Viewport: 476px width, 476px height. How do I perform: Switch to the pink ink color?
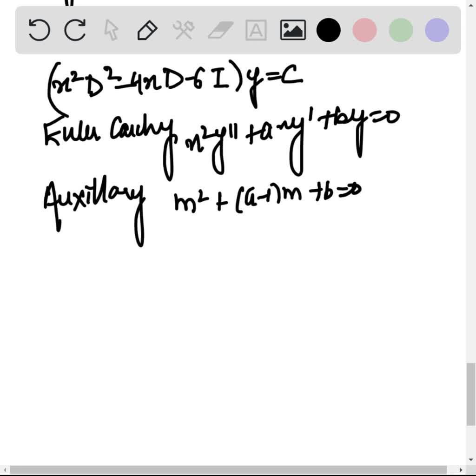pos(364,30)
